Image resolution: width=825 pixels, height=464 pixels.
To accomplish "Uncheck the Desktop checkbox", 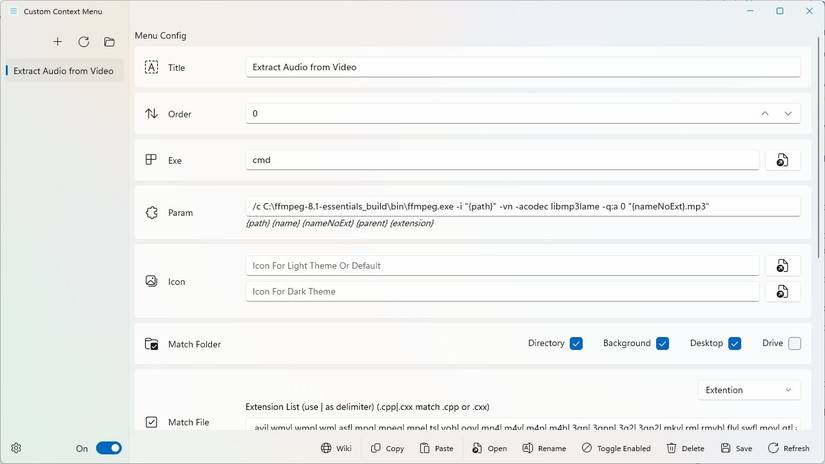I will coord(735,344).
